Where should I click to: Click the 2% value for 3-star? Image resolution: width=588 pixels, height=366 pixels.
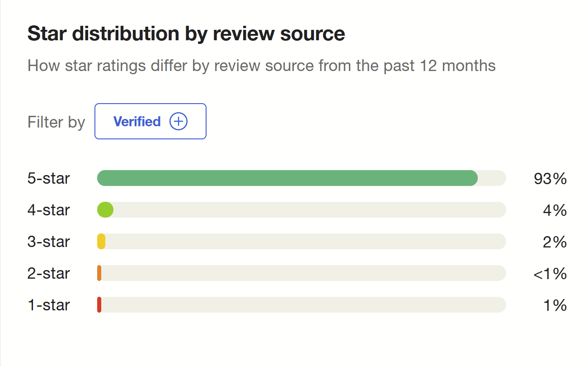(x=555, y=242)
